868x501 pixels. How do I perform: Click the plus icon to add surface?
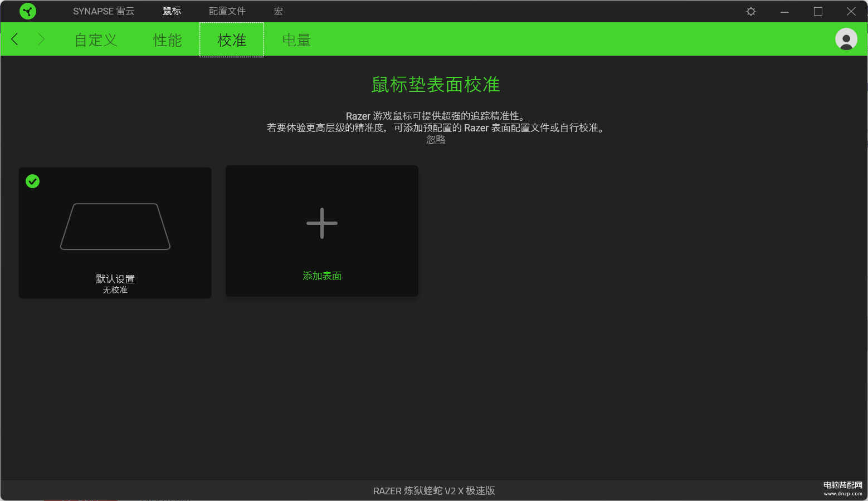point(322,223)
